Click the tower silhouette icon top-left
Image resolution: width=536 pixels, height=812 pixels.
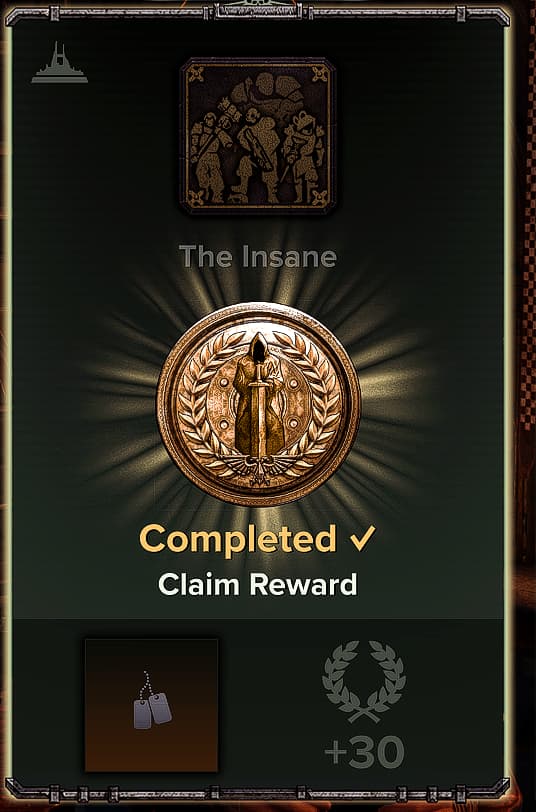point(60,63)
